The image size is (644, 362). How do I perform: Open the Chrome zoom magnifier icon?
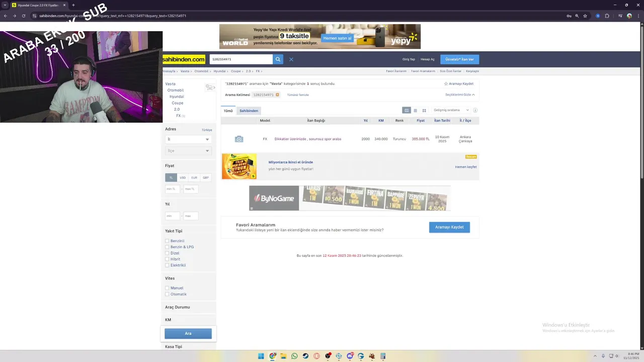pos(577,16)
